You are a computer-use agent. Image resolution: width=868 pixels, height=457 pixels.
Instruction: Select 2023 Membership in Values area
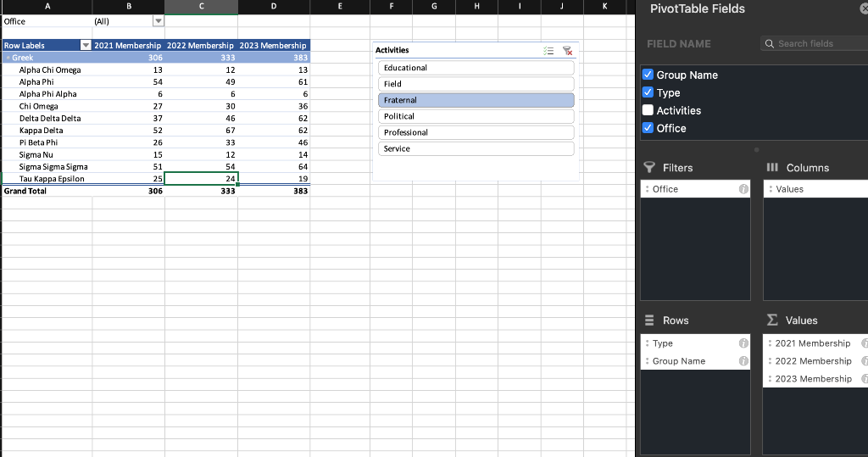(815, 379)
